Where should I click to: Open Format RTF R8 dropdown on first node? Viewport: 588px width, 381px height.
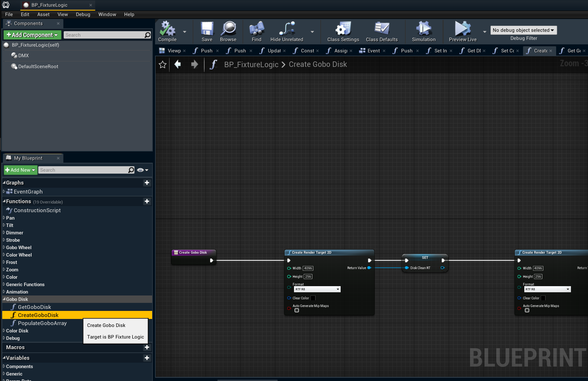coord(317,289)
